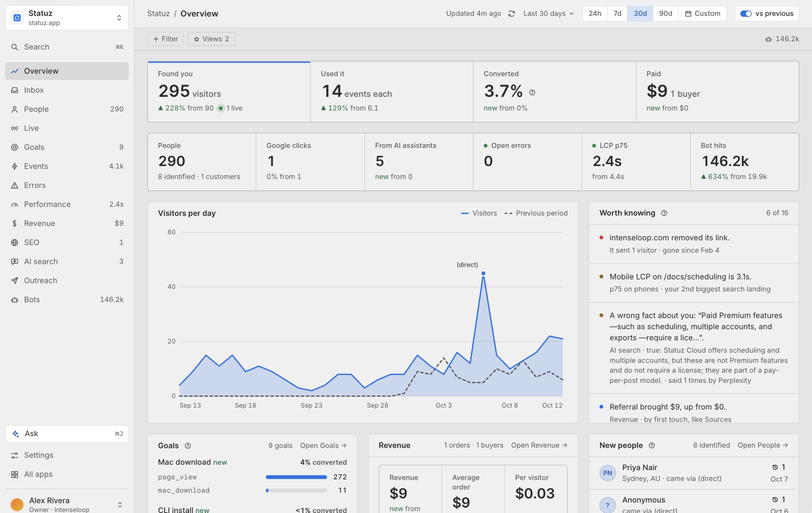Viewport: 812px width, 513px height.
Task: Click the Statuz app logo icon
Action: click(x=17, y=18)
